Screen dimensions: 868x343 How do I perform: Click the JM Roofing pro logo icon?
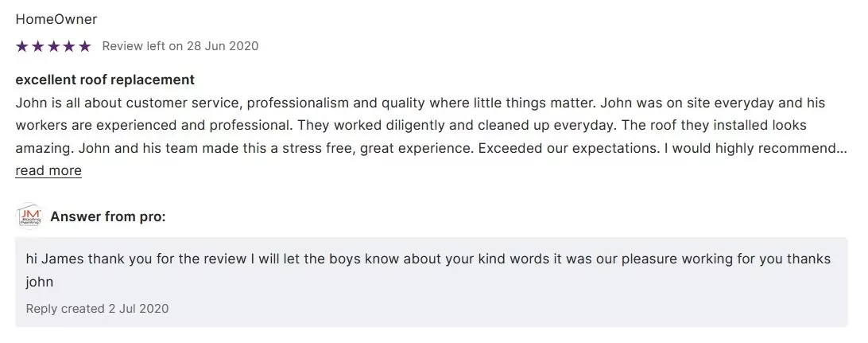[29, 216]
